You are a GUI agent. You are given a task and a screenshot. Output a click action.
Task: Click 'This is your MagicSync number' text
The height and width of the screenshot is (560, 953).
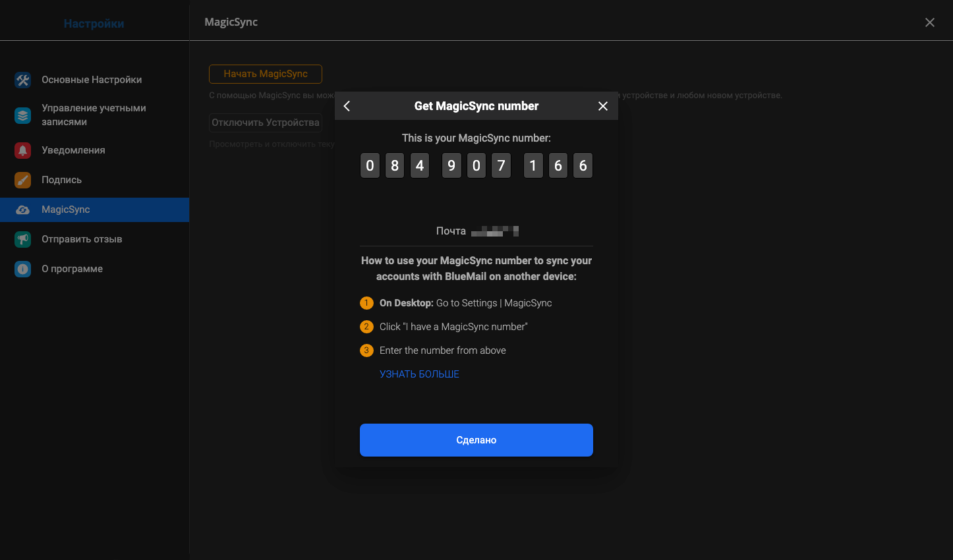(x=476, y=138)
